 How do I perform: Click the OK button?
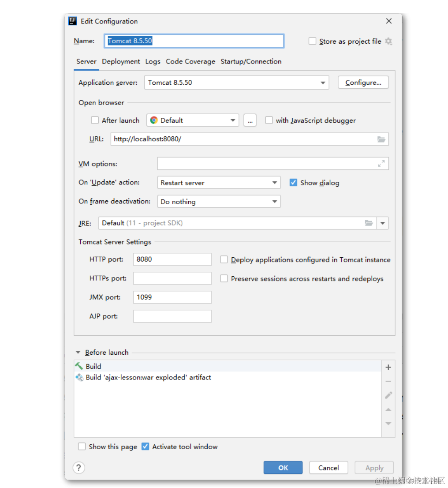(283, 467)
